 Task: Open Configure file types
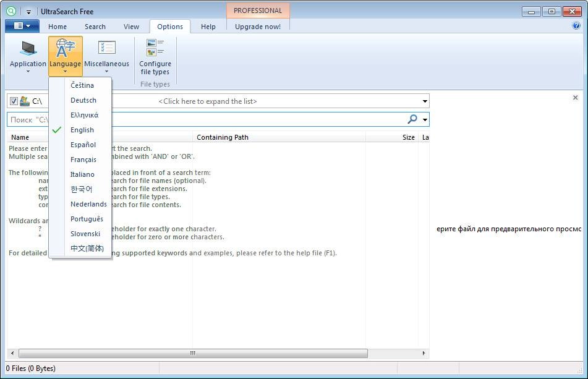[155, 56]
